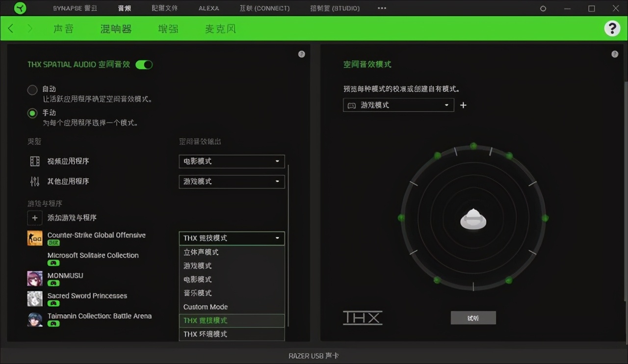Click the Taimanin Collection Battle Arena icon
Image resolution: width=628 pixels, height=364 pixels.
click(35, 319)
